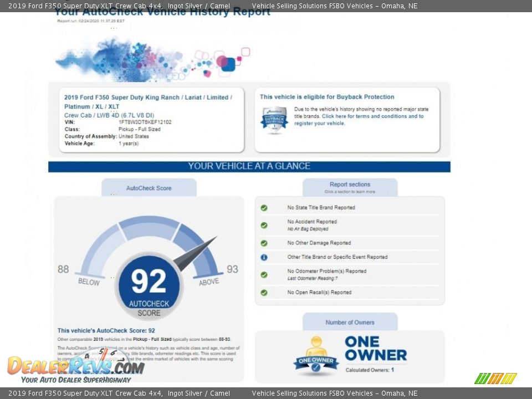Click green check beside No Other Damage Reported
532x399 pixels.
[264, 243]
